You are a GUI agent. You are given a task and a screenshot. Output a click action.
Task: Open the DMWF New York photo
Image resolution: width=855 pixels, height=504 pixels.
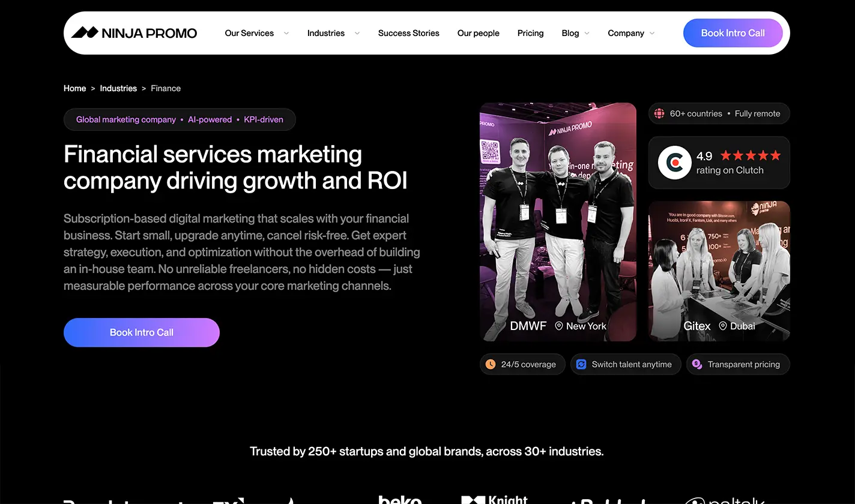point(558,222)
